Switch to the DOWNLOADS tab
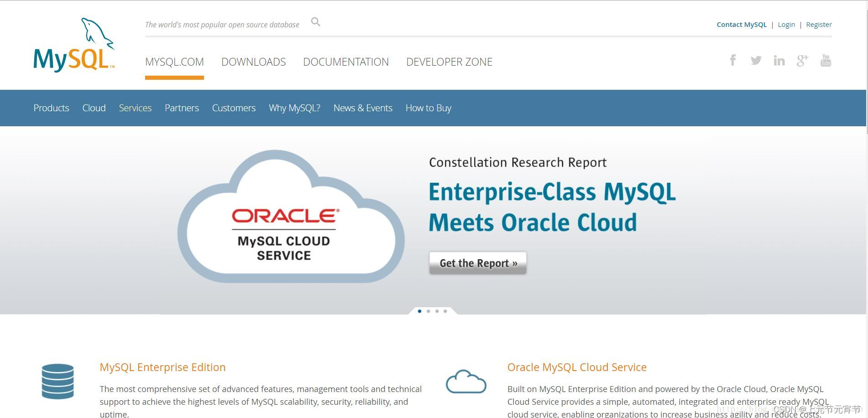The image size is (868, 418). click(253, 62)
